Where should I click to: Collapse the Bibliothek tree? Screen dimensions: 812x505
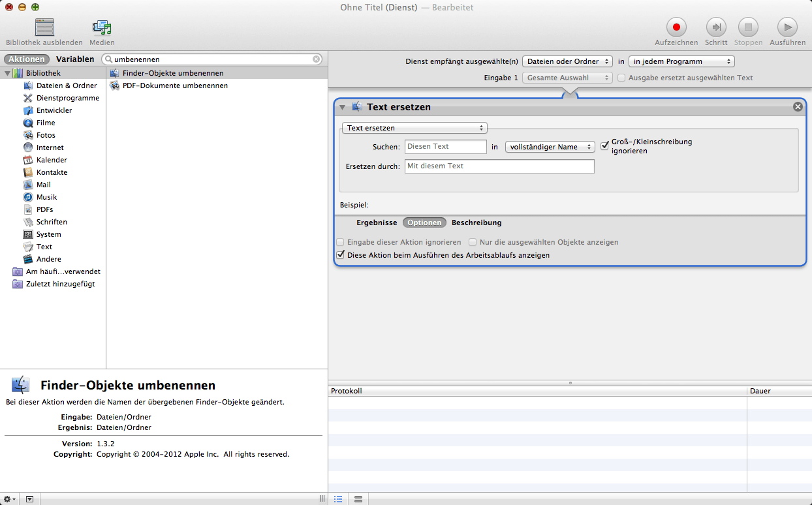tap(7, 73)
